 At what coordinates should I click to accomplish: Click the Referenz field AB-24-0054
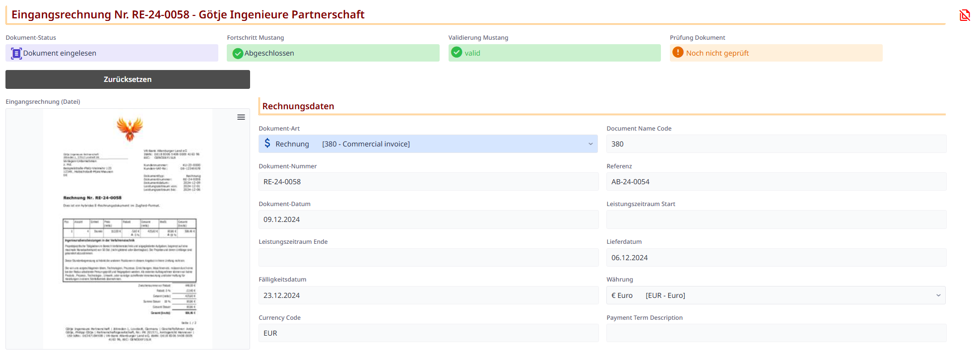(776, 182)
